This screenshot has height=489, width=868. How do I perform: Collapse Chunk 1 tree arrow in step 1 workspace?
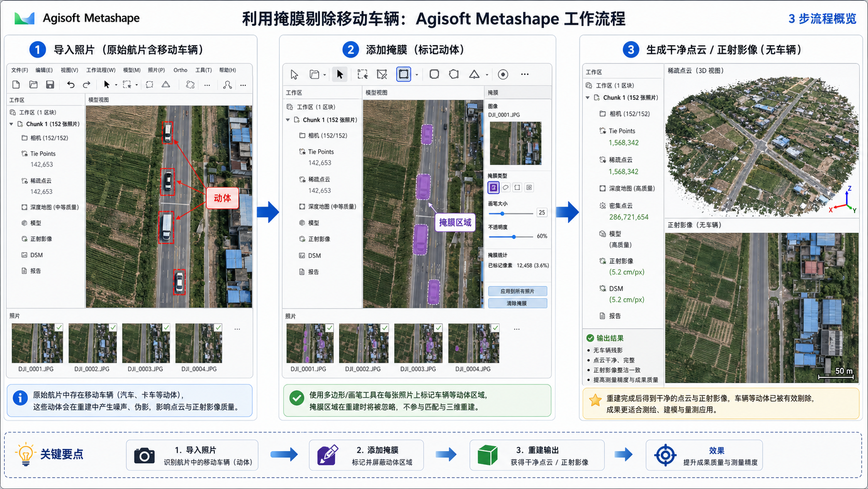[x=11, y=124]
